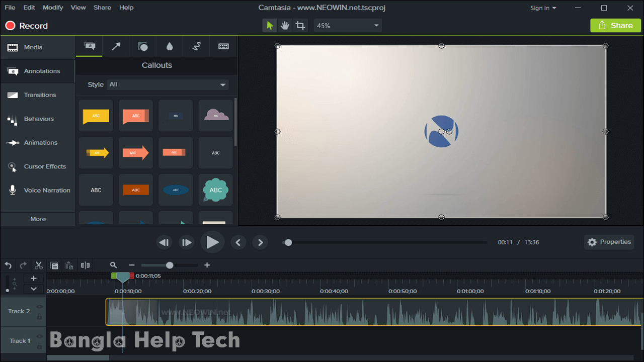Toggle Track 1 visibility eye icon

39,336
